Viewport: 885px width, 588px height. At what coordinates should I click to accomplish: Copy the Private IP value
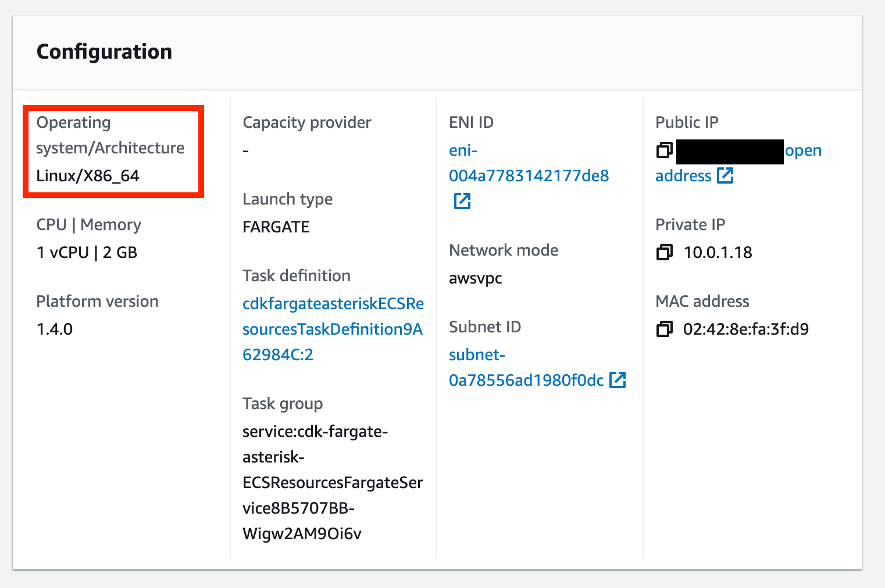click(x=664, y=253)
